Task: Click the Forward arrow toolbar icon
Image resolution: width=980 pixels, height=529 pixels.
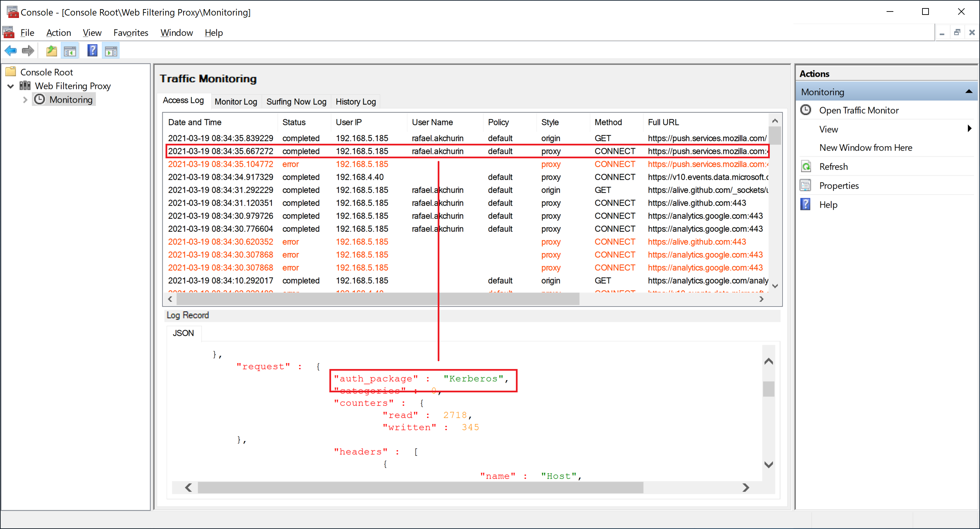Action: point(28,50)
